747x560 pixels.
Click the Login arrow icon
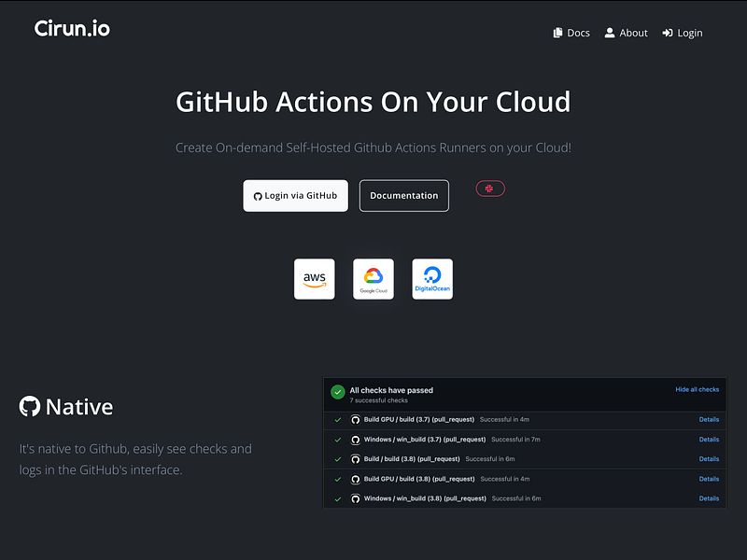pos(668,33)
